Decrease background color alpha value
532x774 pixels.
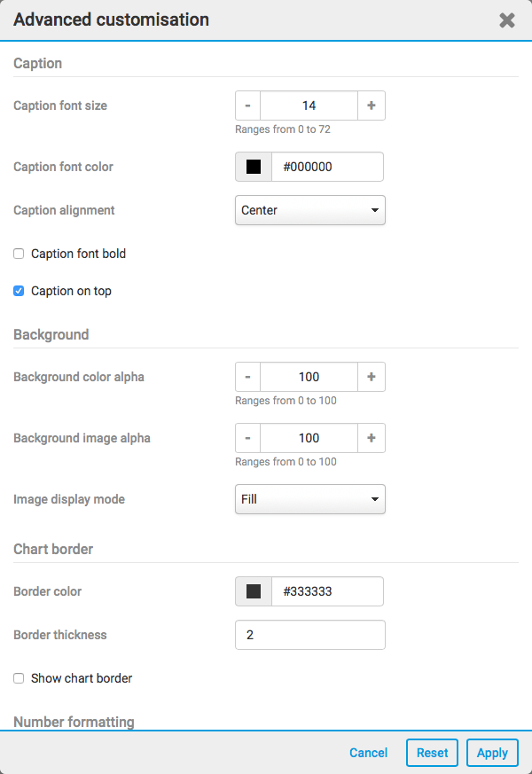coord(247,377)
